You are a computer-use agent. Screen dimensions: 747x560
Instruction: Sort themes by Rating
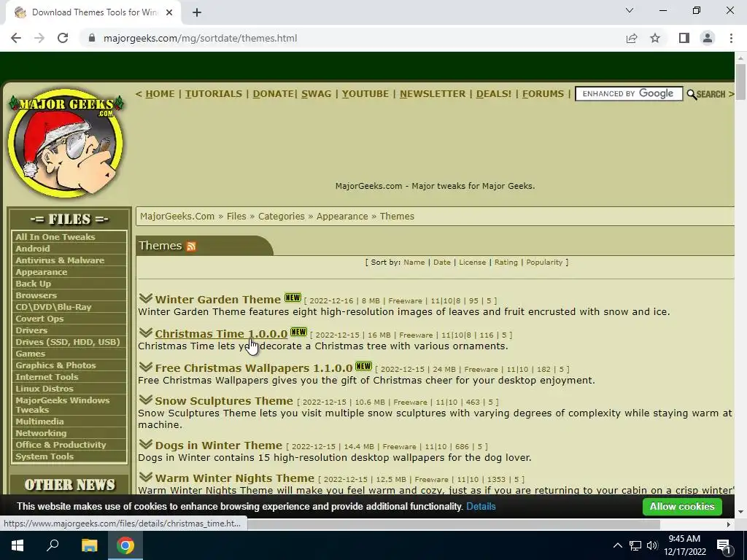pos(506,262)
